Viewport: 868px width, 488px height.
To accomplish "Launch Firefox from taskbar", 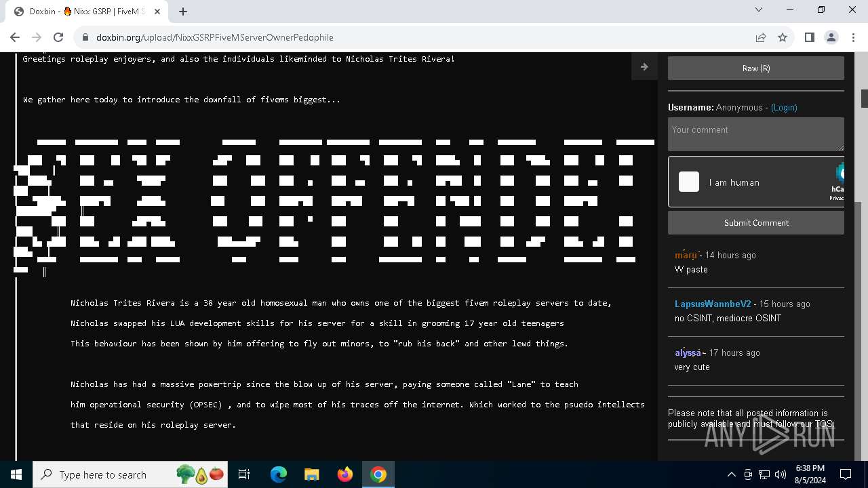I will pos(345,474).
